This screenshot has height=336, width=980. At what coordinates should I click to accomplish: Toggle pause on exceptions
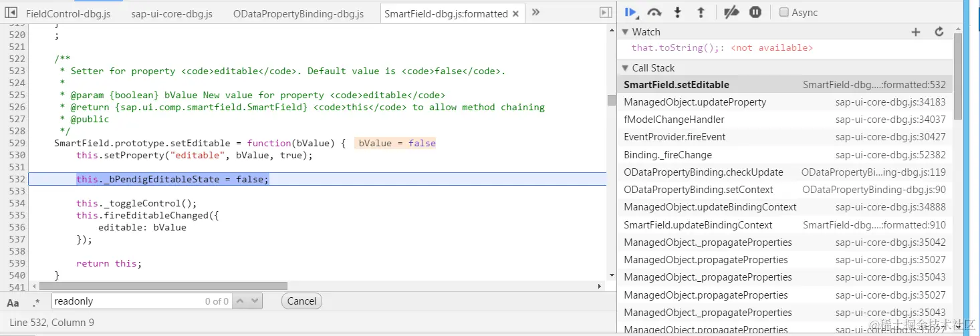755,12
